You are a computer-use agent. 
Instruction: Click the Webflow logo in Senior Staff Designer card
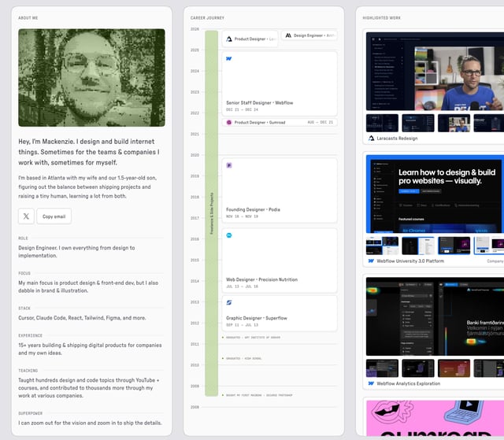coord(229,59)
